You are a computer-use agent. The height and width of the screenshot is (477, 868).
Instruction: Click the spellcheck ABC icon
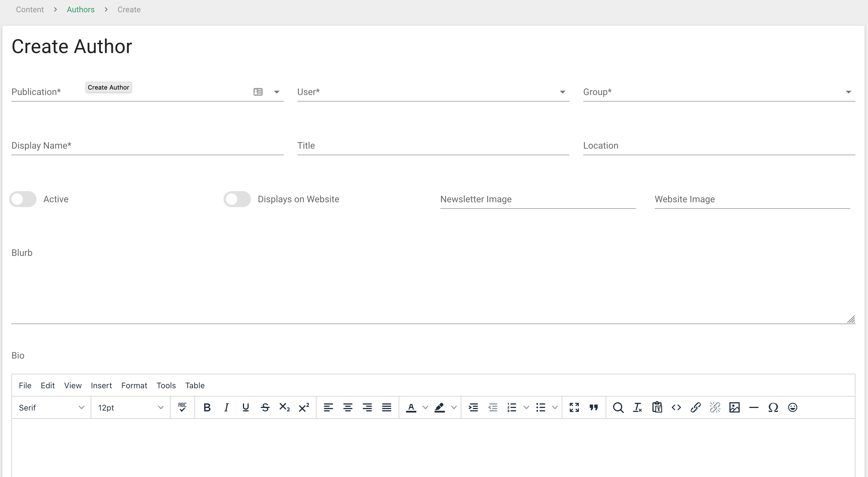click(182, 407)
